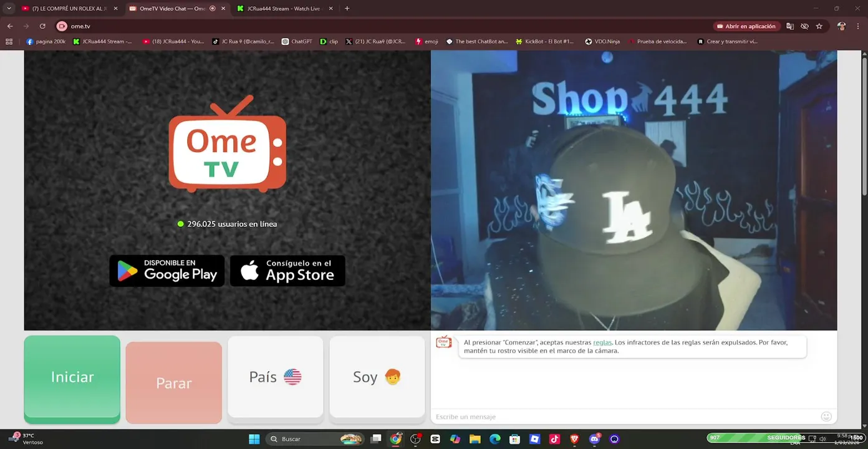Click the Parar button

pos(174,383)
